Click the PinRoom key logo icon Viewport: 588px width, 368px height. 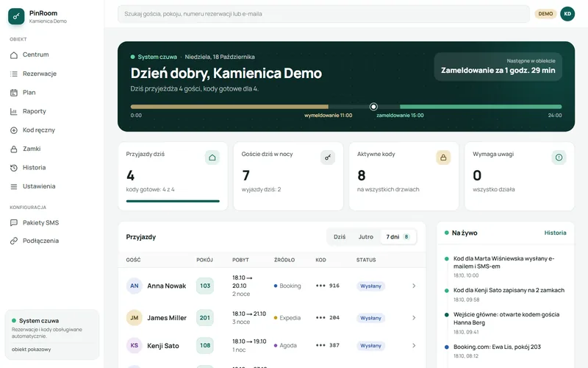coord(16,16)
